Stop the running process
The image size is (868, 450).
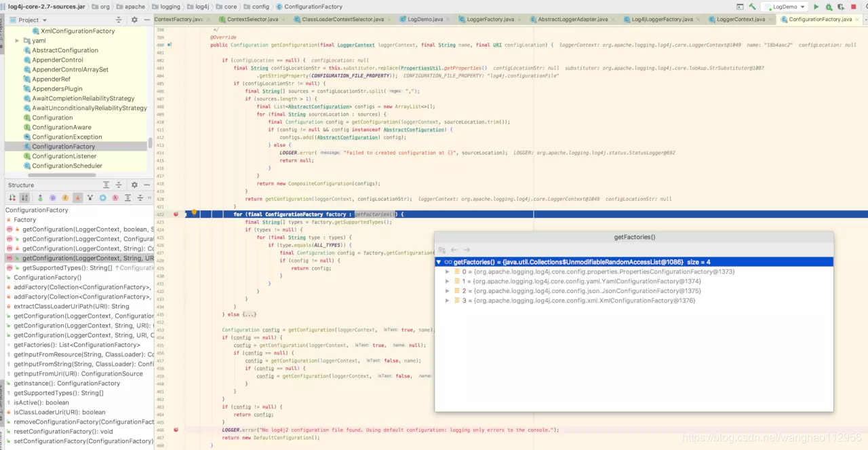tap(854, 7)
